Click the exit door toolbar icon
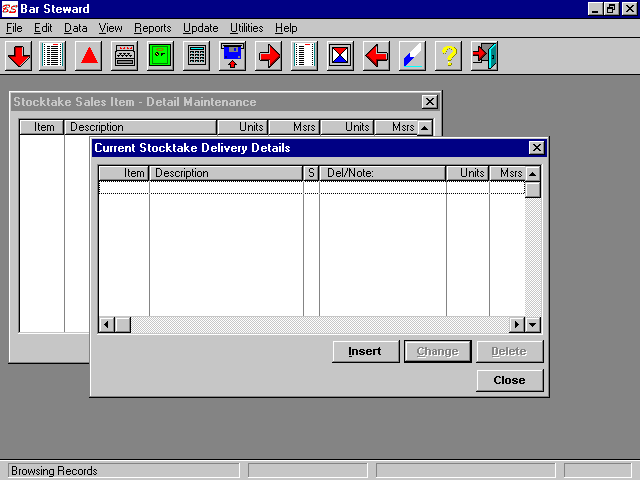640x480 pixels. coord(484,56)
